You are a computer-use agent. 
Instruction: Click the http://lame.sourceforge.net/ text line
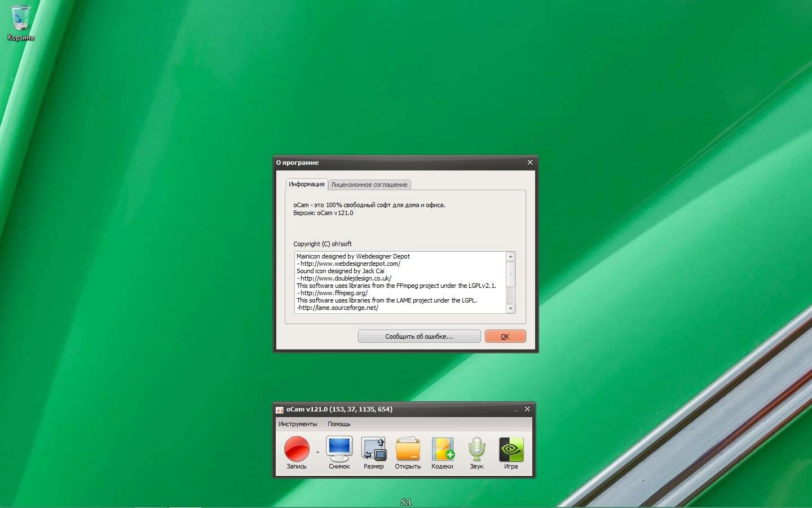[x=337, y=308]
